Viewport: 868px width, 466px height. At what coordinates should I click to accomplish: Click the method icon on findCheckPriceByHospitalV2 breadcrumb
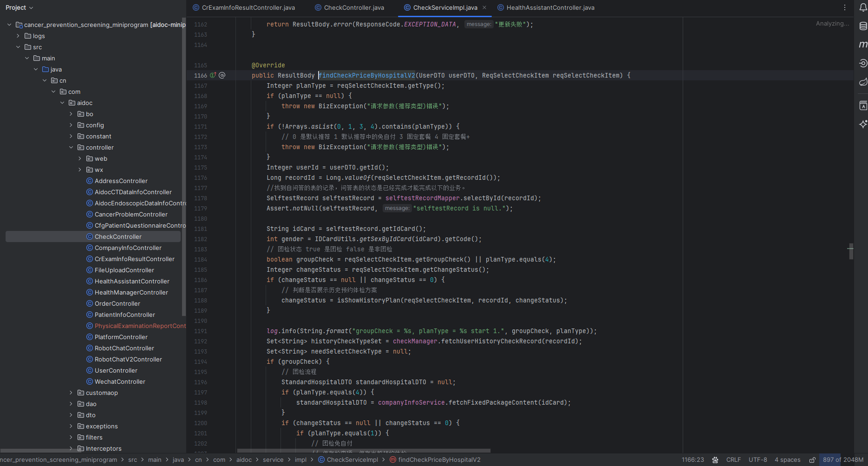point(393,460)
